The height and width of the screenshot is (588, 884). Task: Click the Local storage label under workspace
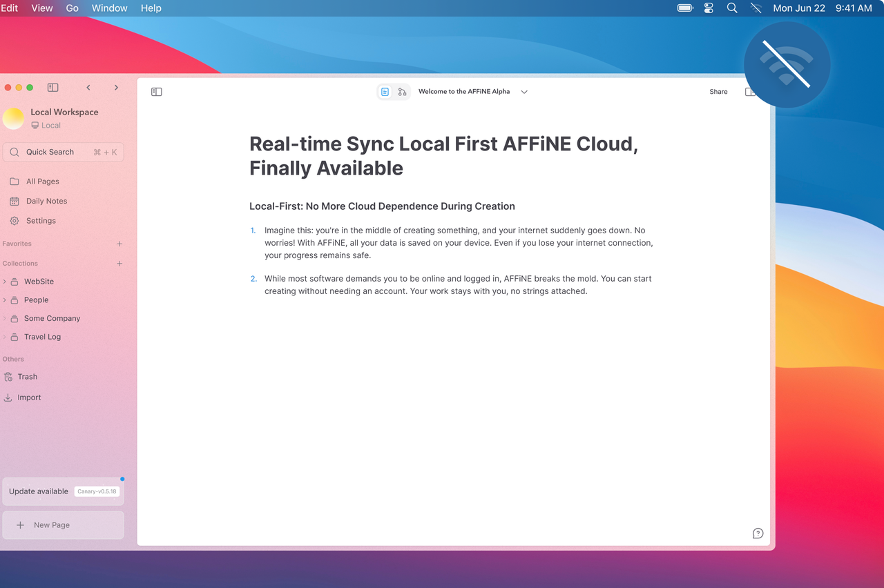tap(46, 126)
